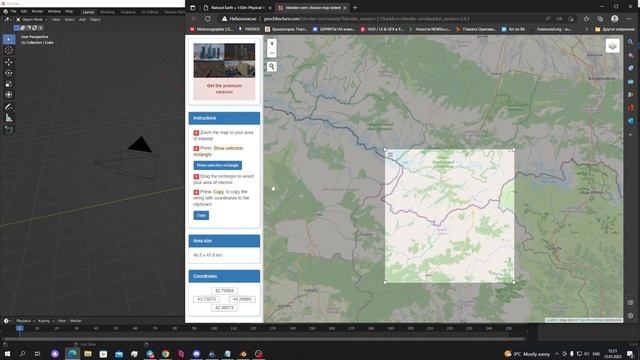The height and width of the screenshot is (360, 640).
Task: Open the Art on 8d bookmark
Action: [x=513, y=29]
